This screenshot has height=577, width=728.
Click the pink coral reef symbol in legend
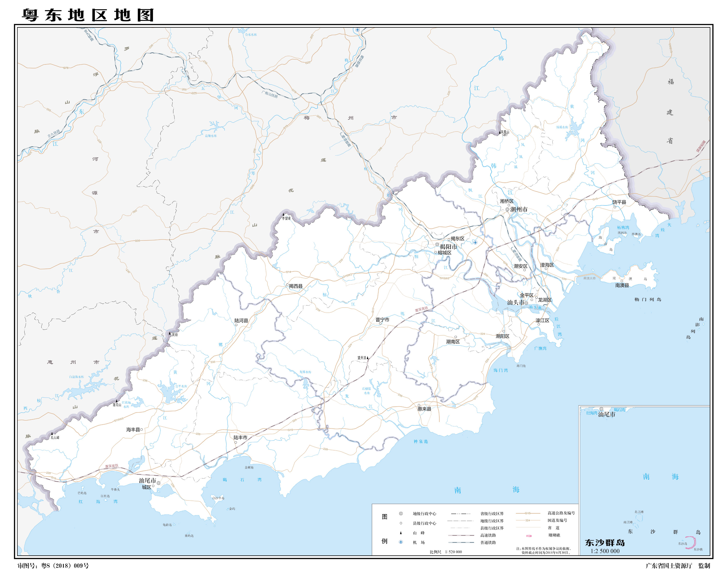click(x=529, y=536)
